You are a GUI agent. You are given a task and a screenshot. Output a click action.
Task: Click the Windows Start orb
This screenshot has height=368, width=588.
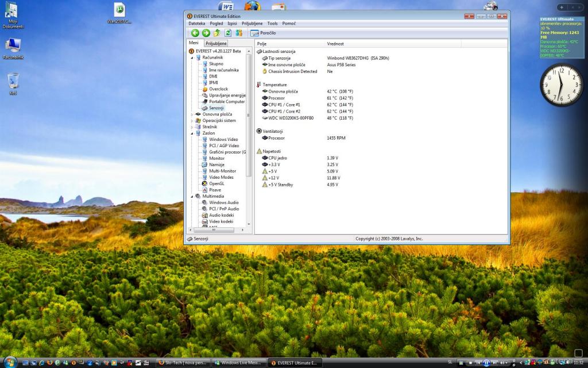[10, 362]
